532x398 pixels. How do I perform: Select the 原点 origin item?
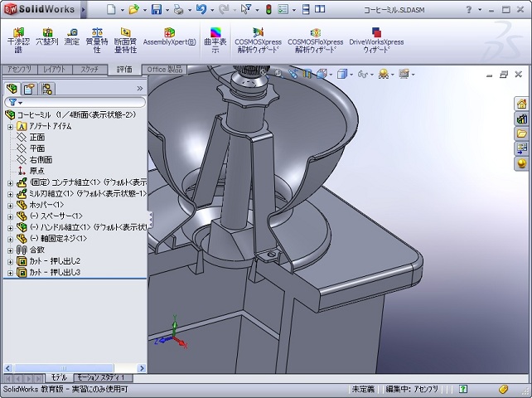37,171
